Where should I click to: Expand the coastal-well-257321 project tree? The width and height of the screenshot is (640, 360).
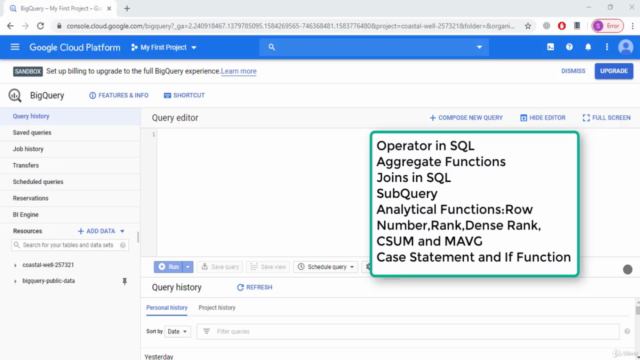pos(15,265)
